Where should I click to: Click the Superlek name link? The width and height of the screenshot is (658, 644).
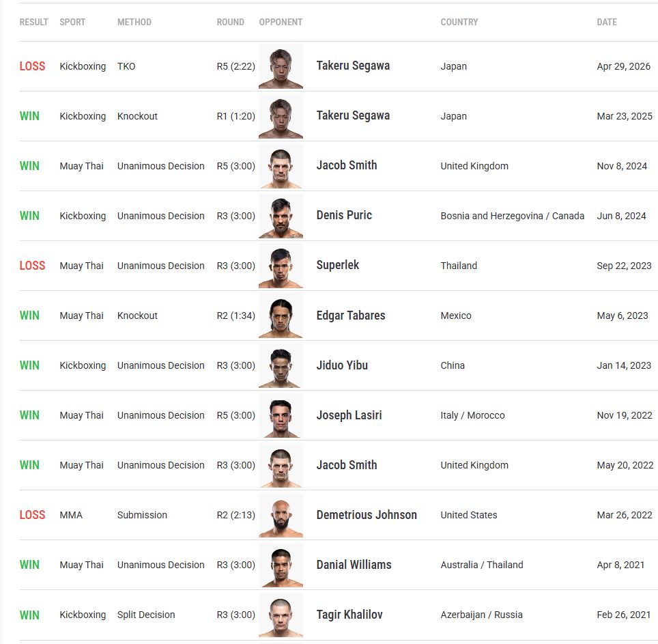[338, 265]
